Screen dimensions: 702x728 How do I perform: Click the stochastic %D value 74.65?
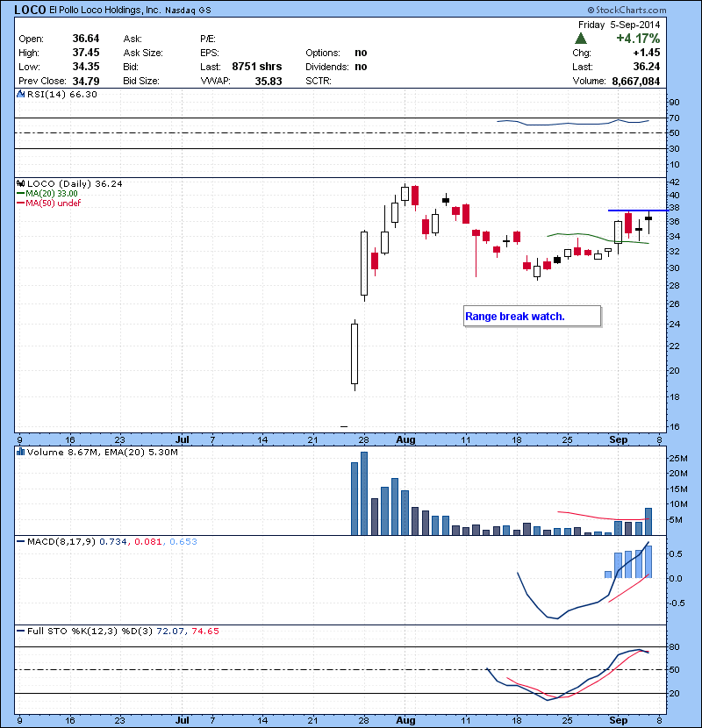(x=205, y=631)
